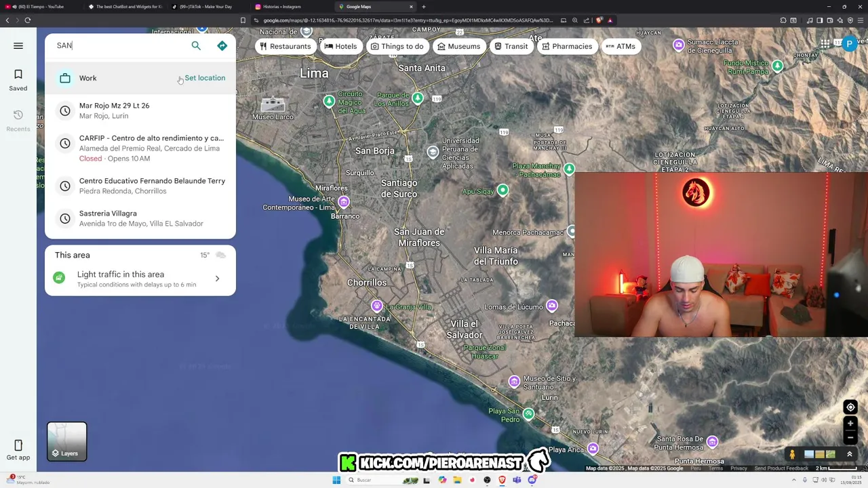Open the Saved places sidebar item
Viewport: 868px width, 488px height.
tap(18, 79)
